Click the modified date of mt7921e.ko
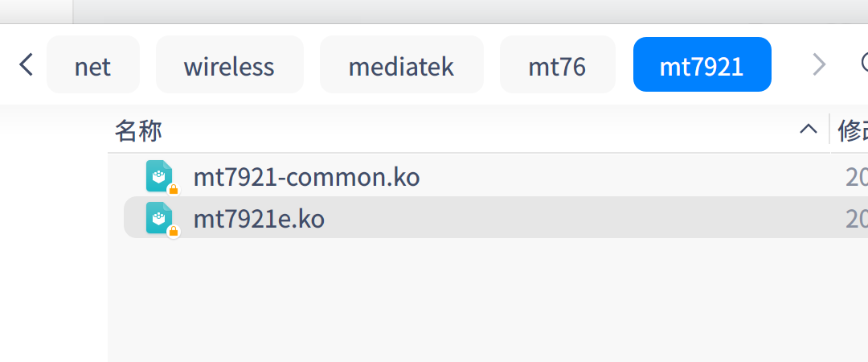The image size is (868, 362). coord(855,219)
